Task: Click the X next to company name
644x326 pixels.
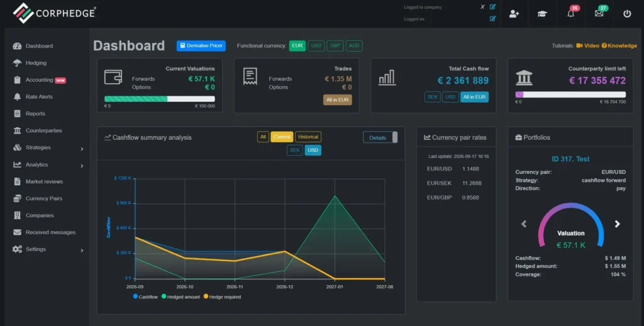Action: pos(482,6)
